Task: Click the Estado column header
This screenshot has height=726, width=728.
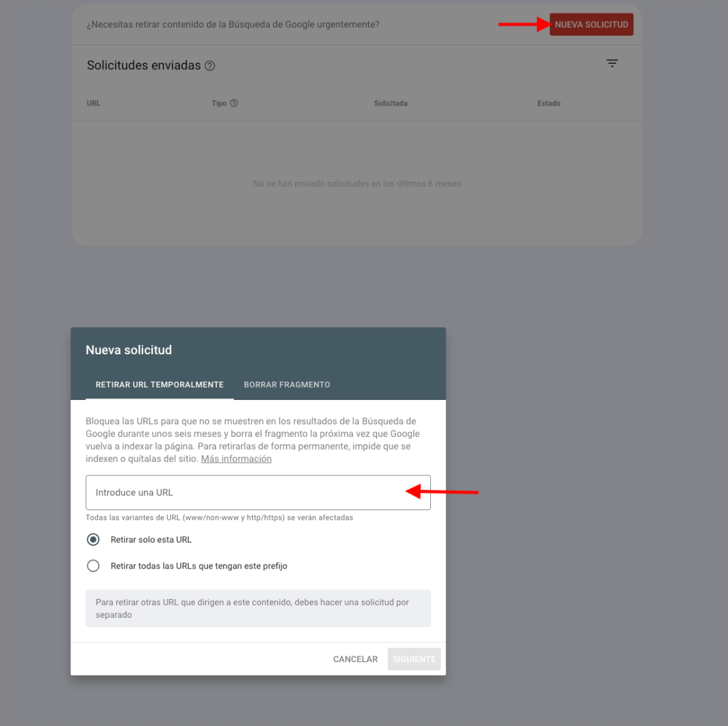Action: [549, 103]
